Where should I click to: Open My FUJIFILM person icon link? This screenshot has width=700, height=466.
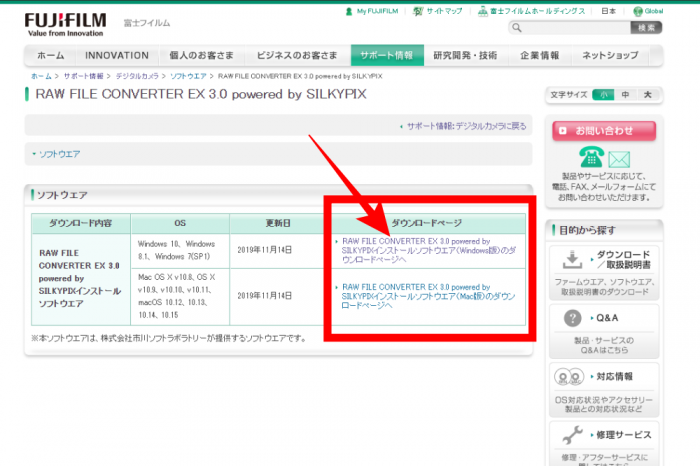coord(349,11)
